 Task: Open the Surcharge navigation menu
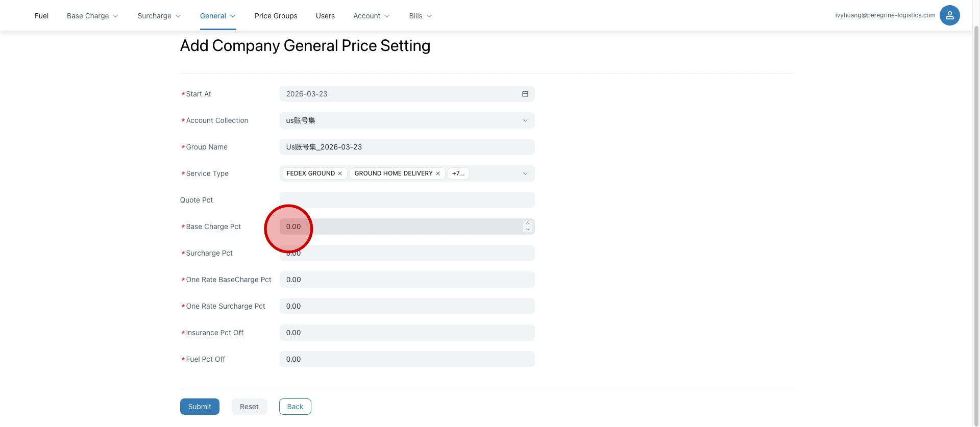pos(159,16)
